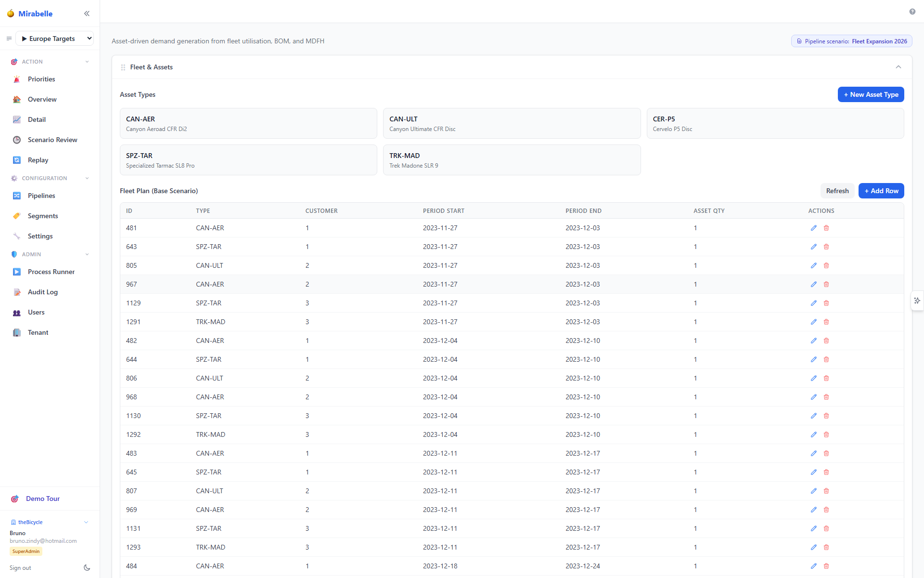The height and width of the screenshot is (578, 924).
Task: Delete fleet plan row 483
Action: [x=826, y=453]
